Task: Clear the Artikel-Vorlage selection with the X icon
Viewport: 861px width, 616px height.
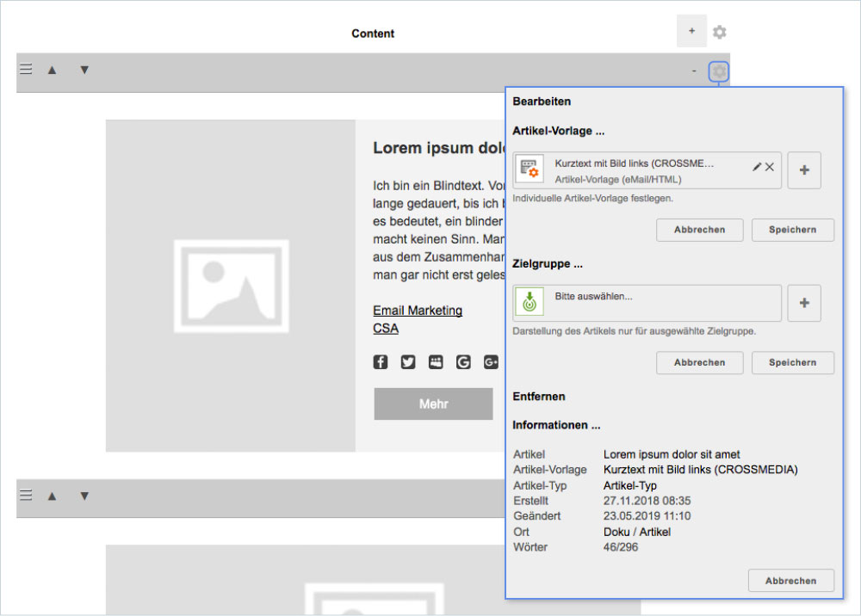Action: point(770,167)
